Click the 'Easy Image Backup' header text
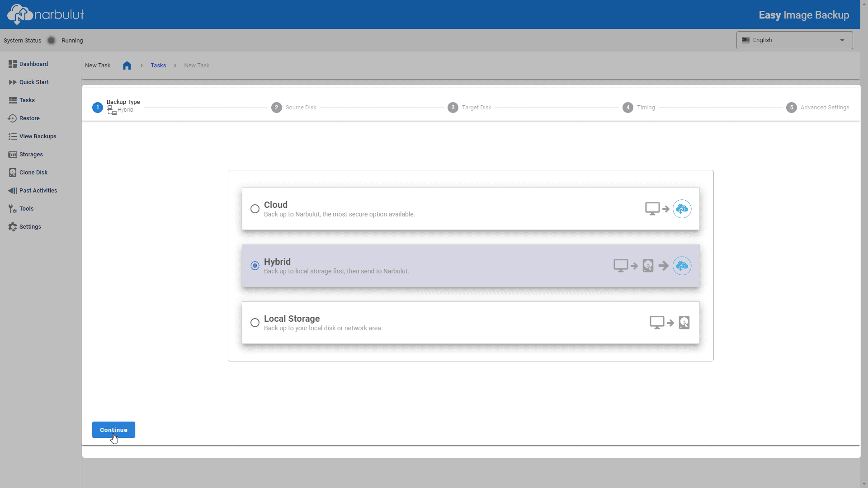Viewport: 868px width, 488px height. click(x=804, y=15)
